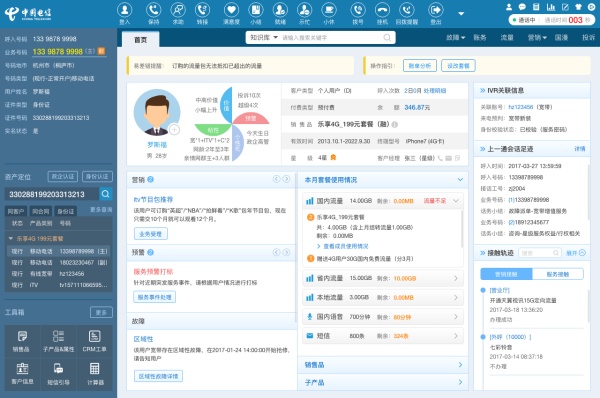The image size is (600, 398).
Task: Collapse the 本月套餐使用情况 panel chevron
Action: (x=460, y=179)
